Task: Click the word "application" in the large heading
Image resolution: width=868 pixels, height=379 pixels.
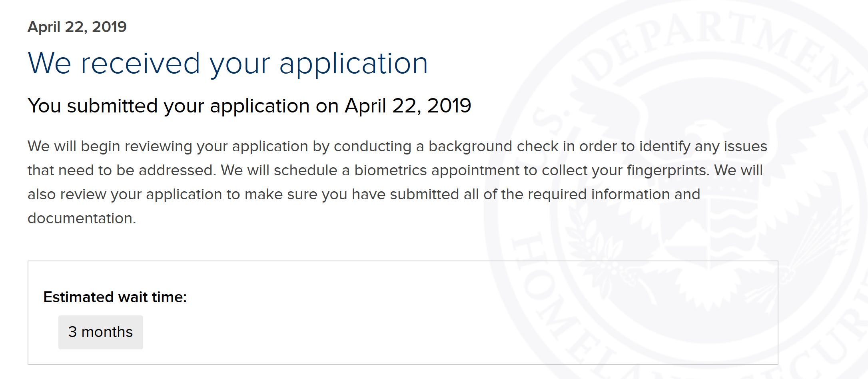Action: [354, 64]
